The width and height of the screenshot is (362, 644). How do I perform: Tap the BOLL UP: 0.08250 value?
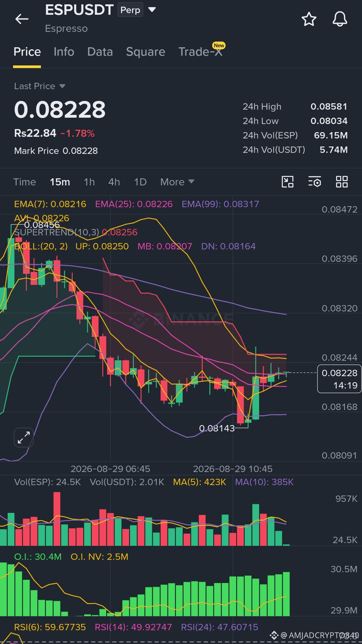tap(102, 246)
